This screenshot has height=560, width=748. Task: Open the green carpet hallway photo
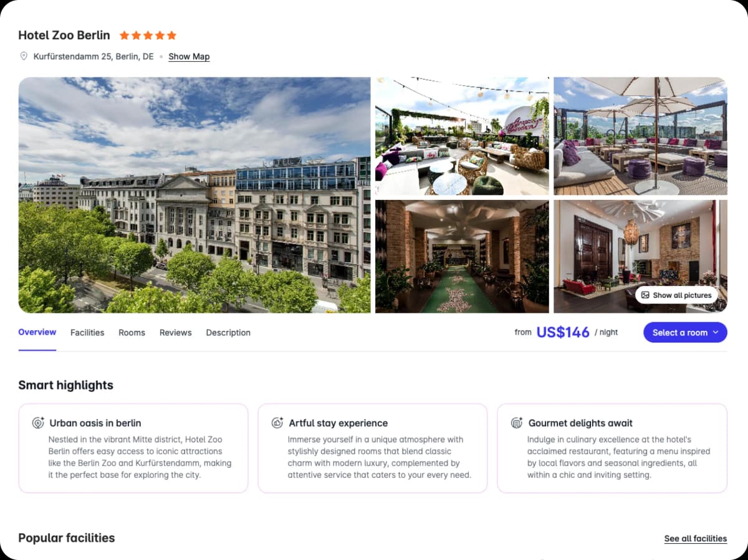coord(462,256)
